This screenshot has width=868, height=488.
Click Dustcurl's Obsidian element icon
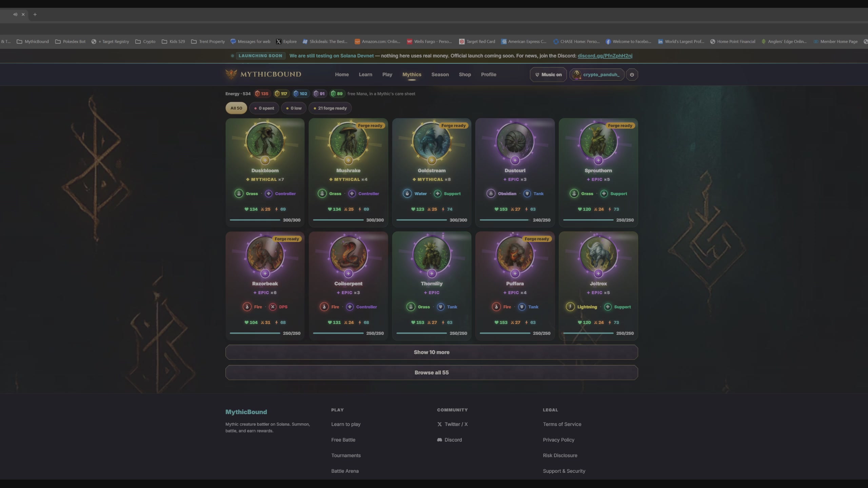coord(491,194)
